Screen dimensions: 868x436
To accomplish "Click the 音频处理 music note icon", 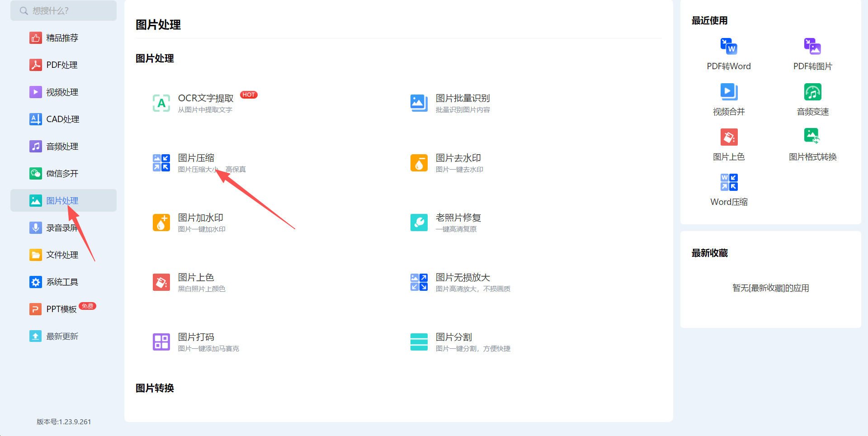I will pos(36,147).
